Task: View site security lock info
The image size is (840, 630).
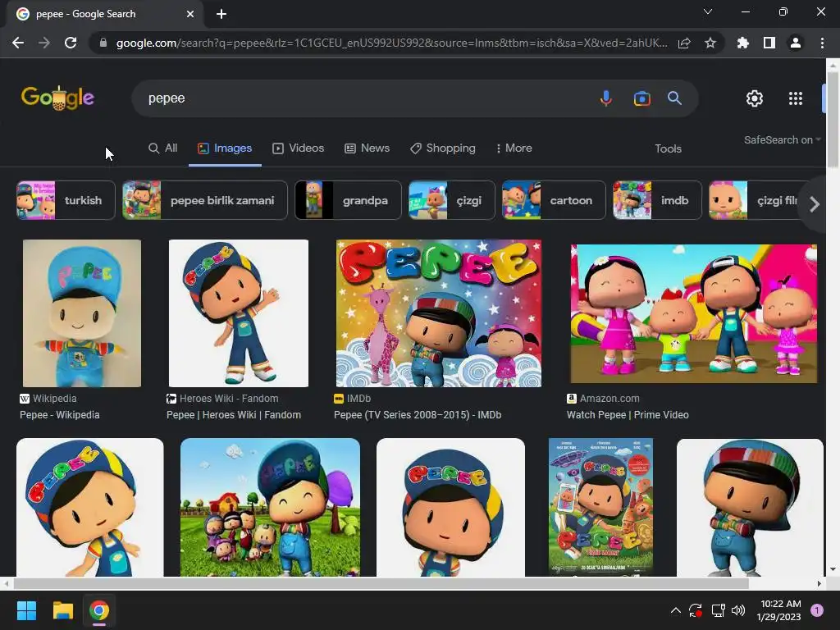Action: [x=103, y=43]
